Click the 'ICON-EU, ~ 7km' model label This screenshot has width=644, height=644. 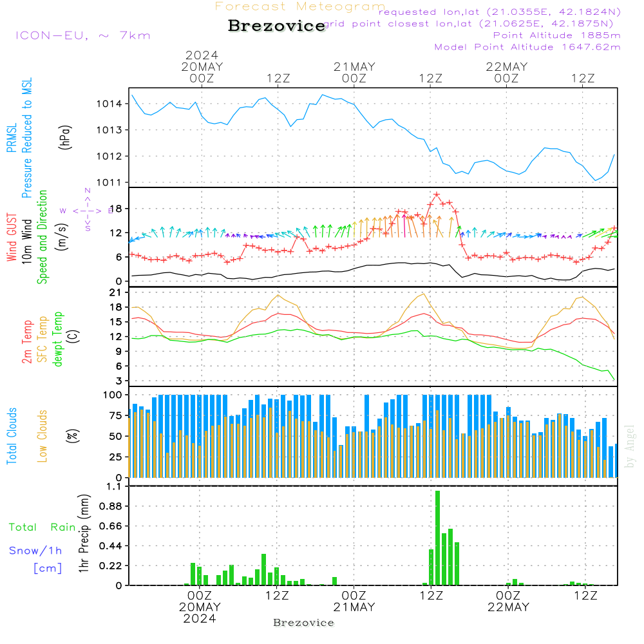pyautogui.click(x=83, y=35)
